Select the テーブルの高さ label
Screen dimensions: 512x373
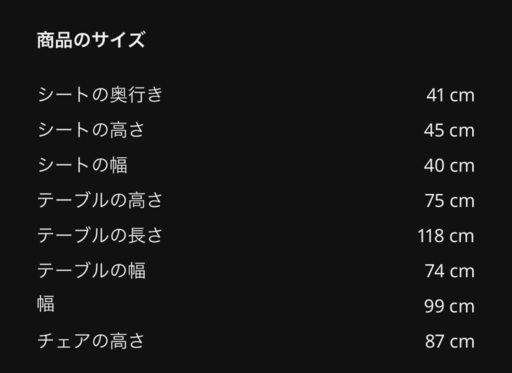(100, 200)
